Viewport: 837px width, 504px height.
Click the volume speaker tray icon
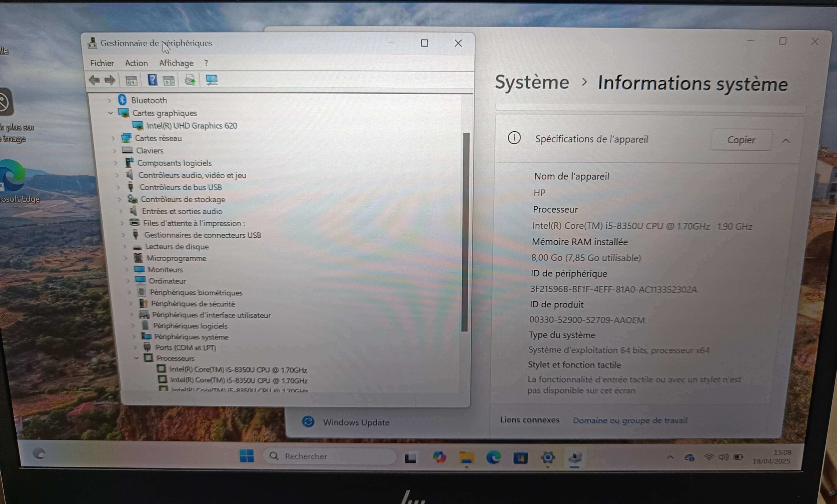pyautogui.click(x=723, y=457)
